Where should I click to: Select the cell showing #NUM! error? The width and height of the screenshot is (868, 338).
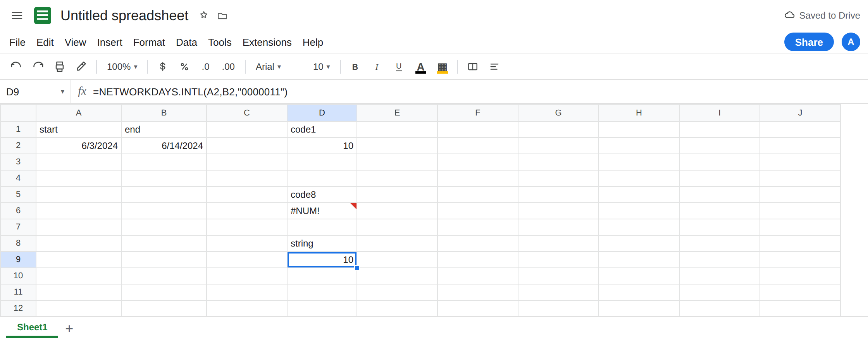click(322, 211)
